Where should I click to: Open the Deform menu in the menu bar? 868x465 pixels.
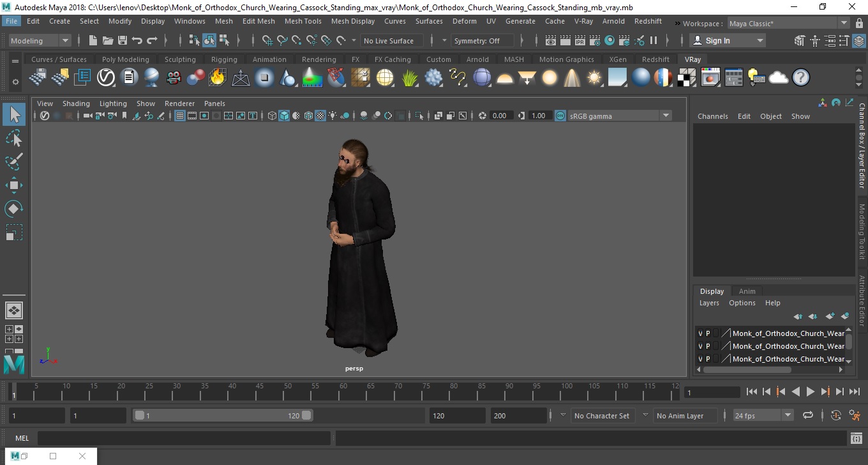tap(464, 21)
